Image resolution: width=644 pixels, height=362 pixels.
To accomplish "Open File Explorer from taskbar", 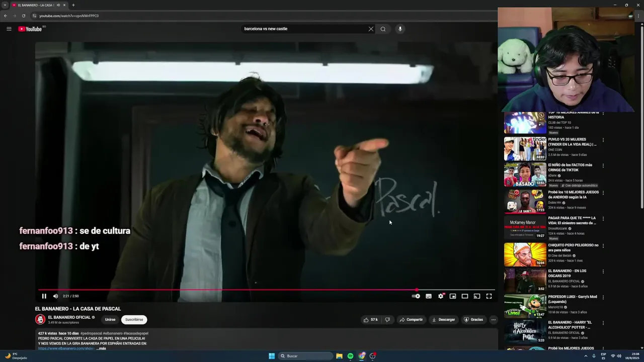I will click(339, 356).
